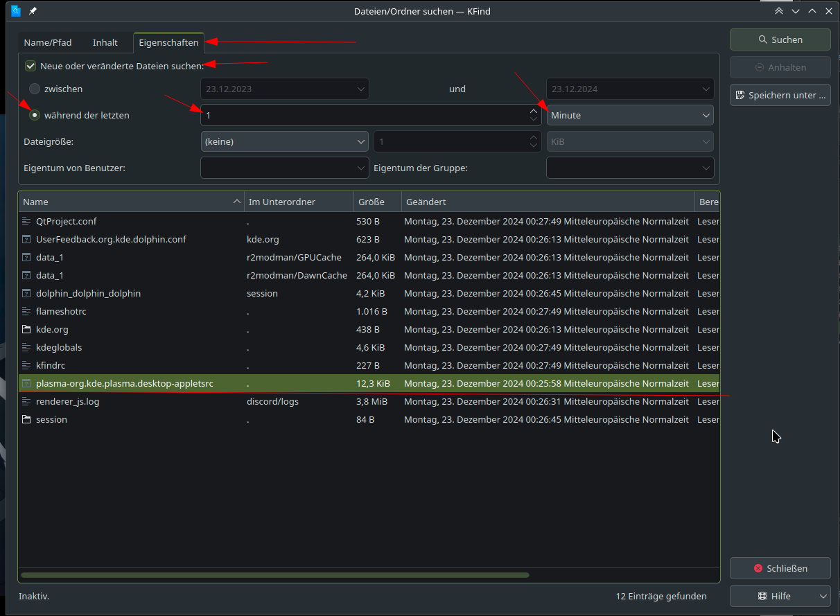
Task: Select the 'zwischen' radio button
Action: click(x=35, y=89)
